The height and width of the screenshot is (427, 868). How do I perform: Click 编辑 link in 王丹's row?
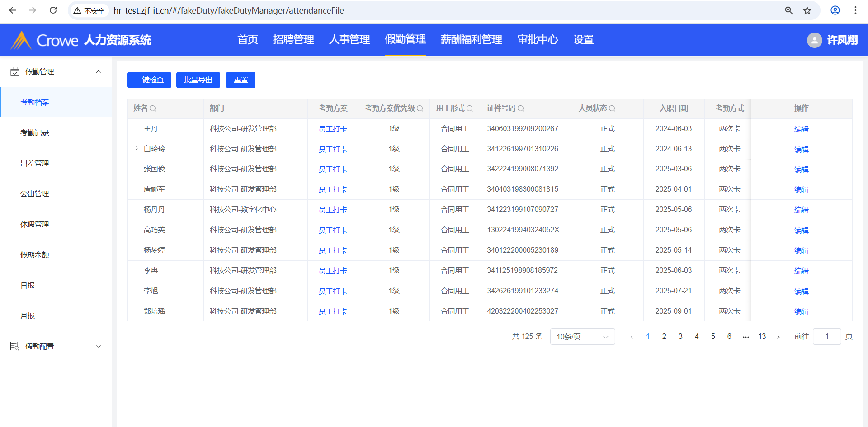801,129
